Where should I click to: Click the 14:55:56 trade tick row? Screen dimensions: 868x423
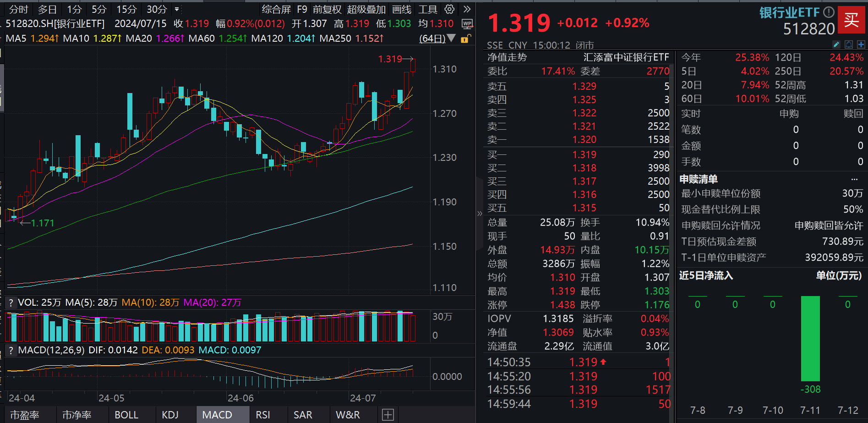(579, 390)
